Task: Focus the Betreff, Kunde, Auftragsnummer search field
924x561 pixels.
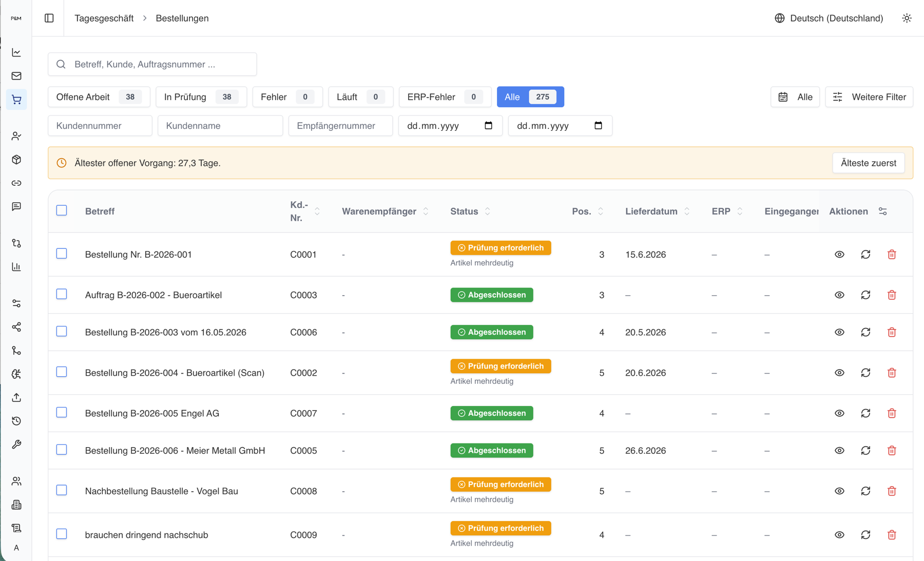Action: coord(152,64)
